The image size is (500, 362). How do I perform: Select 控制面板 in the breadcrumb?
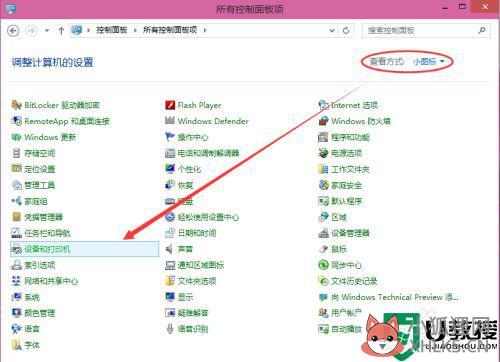coord(112,30)
